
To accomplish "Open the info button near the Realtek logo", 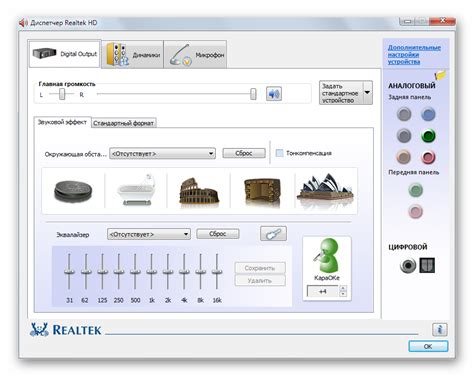I will pyautogui.click(x=439, y=329).
